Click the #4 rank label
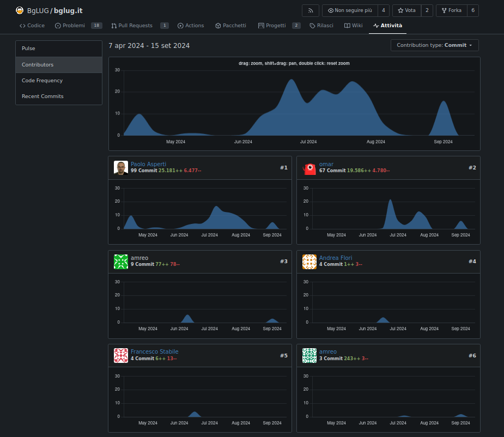The height and width of the screenshot is (437, 504). click(472, 262)
